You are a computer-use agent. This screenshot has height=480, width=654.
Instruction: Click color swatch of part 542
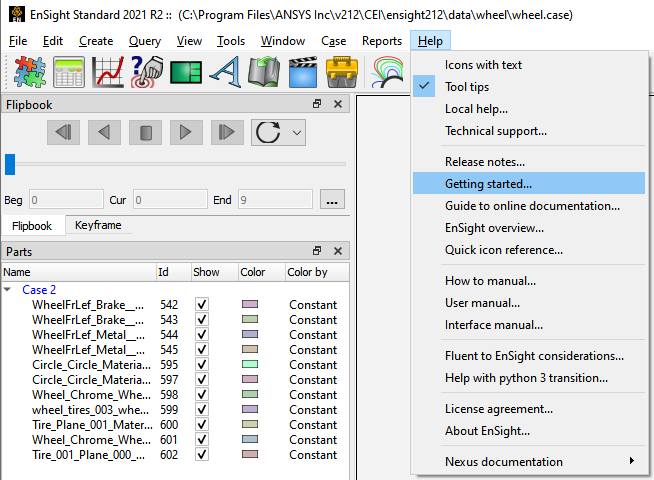coord(250,304)
